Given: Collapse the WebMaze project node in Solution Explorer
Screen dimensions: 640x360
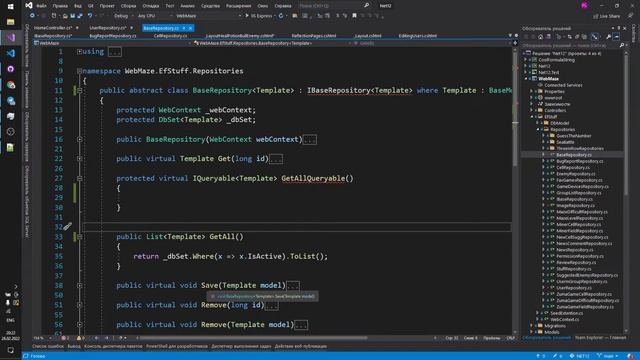Looking at the screenshot, I should pos(526,78).
